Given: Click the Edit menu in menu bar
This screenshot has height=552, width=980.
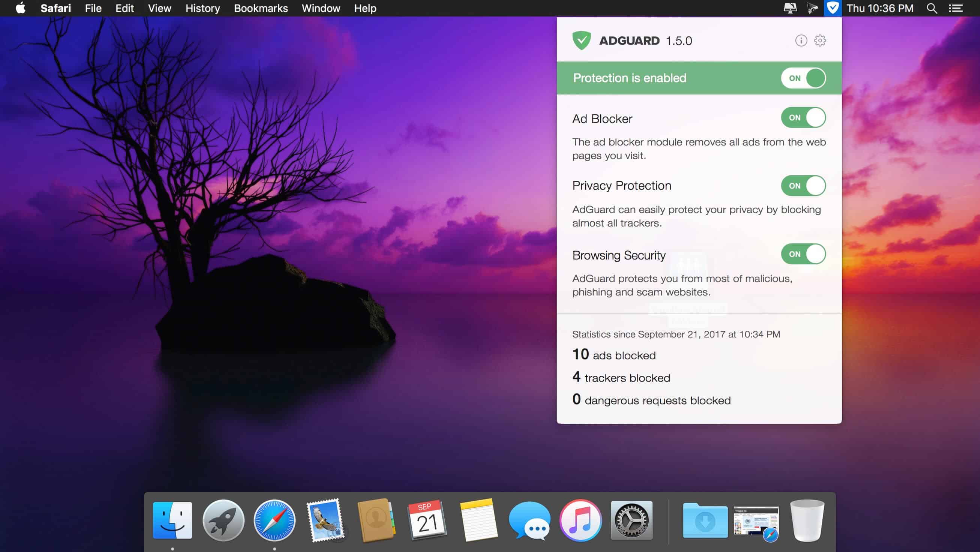Looking at the screenshot, I should pyautogui.click(x=124, y=8).
